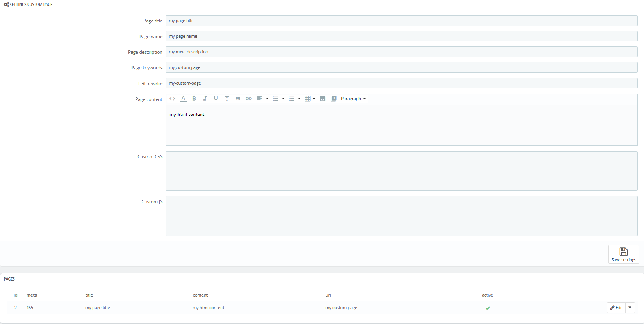Viewport: 644px width, 324px height.
Task: Click the active column header
Action: tap(487, 295)
